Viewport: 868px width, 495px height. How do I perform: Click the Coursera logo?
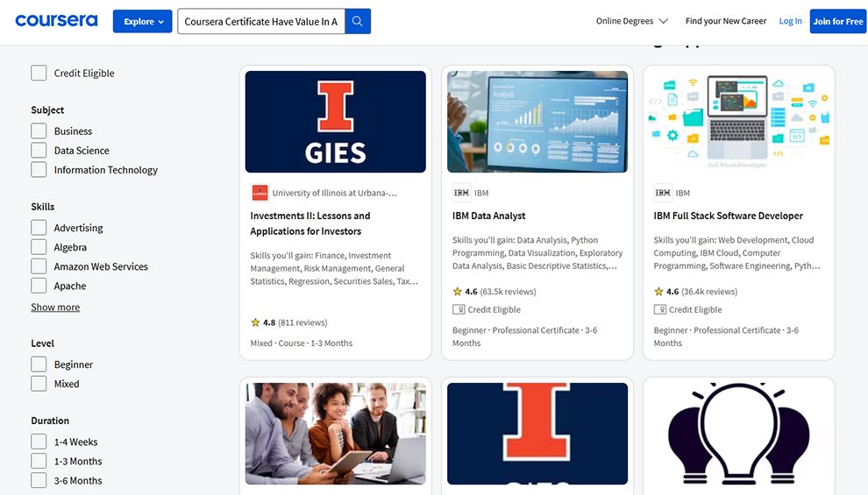[56, 21]
